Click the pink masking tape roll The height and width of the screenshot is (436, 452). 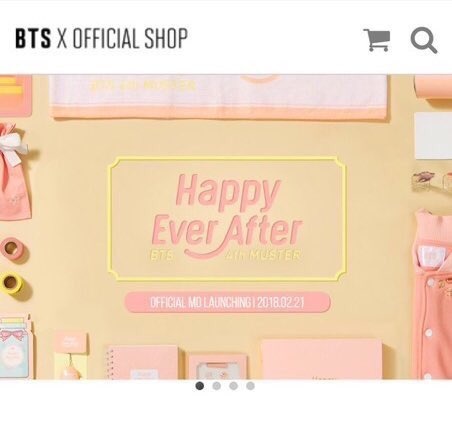(x=13, y=249)
